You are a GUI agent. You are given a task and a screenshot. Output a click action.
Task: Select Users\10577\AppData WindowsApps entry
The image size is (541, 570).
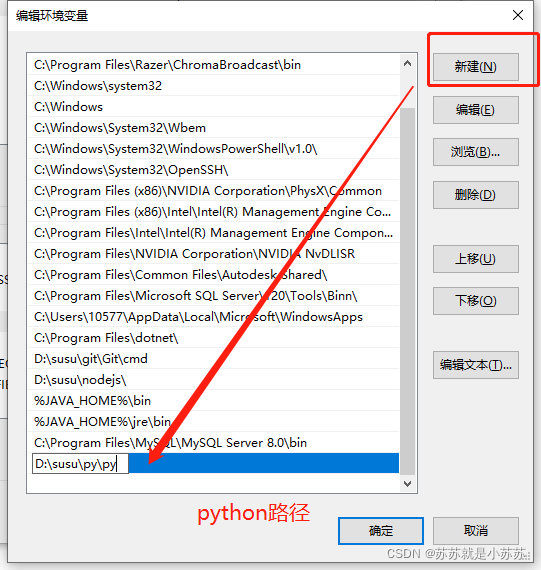213,317
